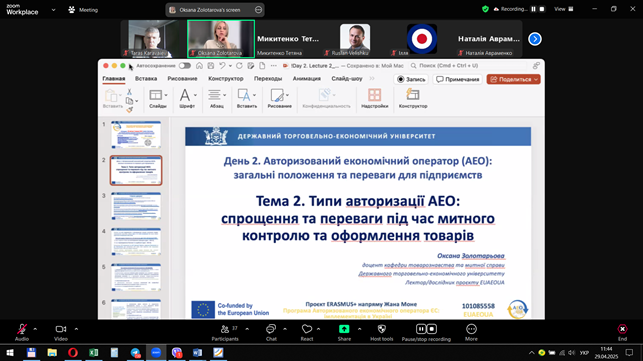Select Ruslan Velishku video tile
Image resolution: width=643 pixels, height=361 pixels.
(355, 39)
